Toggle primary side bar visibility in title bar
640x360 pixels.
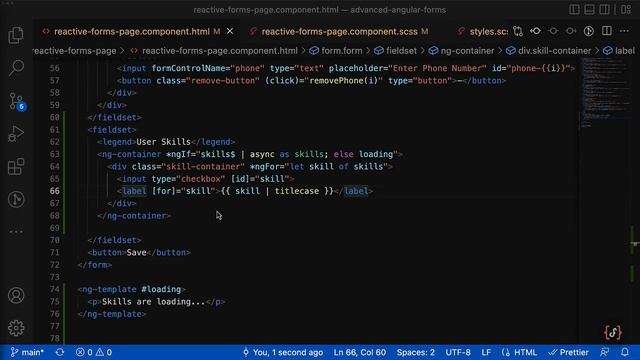pyautogui.click(x=574, y=9)
